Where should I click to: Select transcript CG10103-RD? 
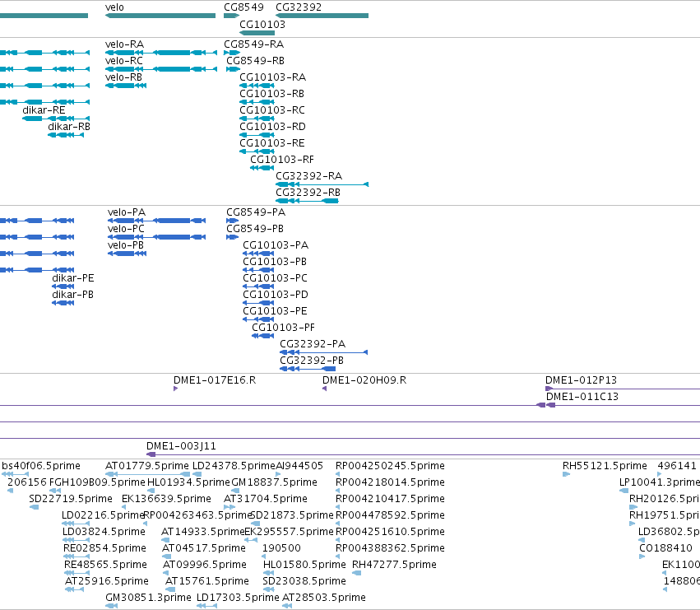point(257,135)
